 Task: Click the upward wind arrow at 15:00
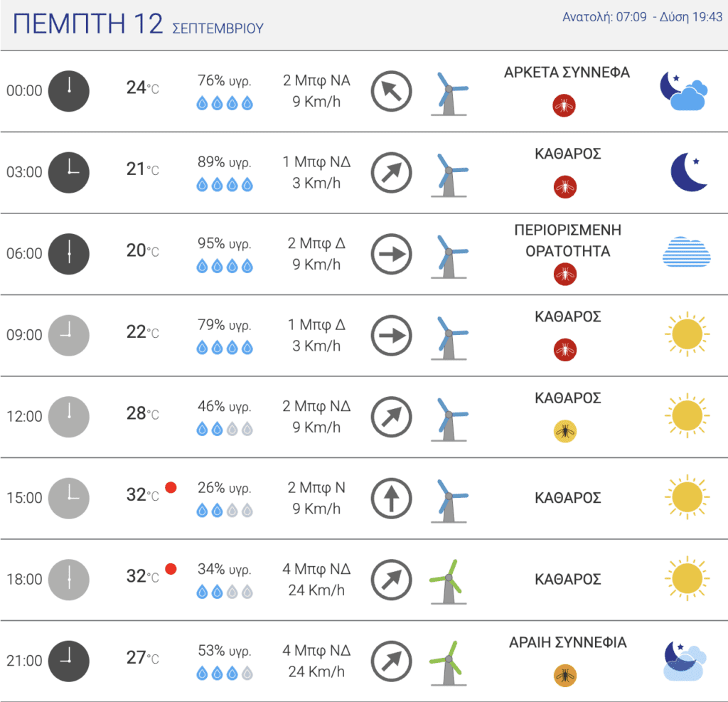click(x=392, y=498)
